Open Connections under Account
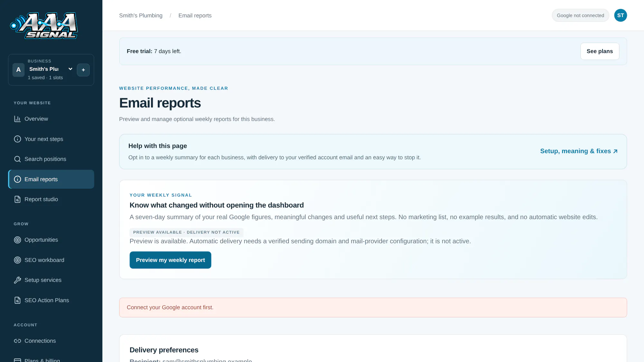644x362 pixels. click(51, 341)
